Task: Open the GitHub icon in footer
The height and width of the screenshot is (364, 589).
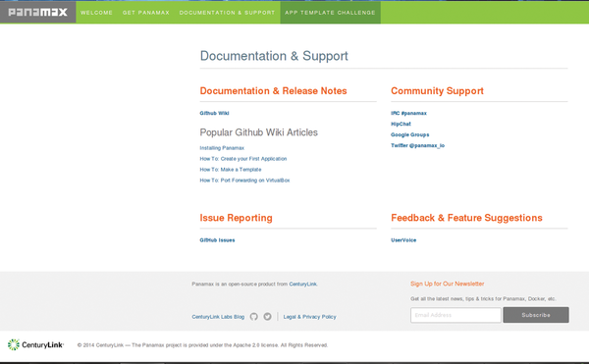Action: [254, 317]
